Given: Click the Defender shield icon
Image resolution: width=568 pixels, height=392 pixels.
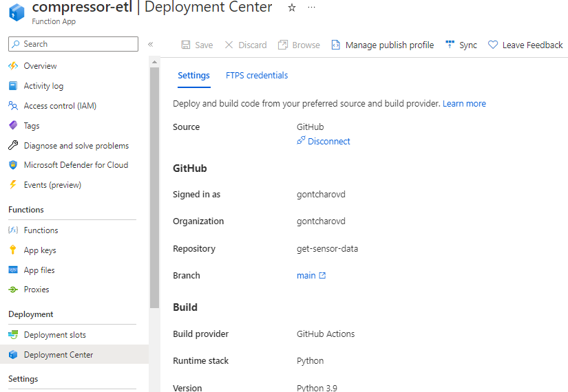Looking at the screenshot, I should 13,164.
